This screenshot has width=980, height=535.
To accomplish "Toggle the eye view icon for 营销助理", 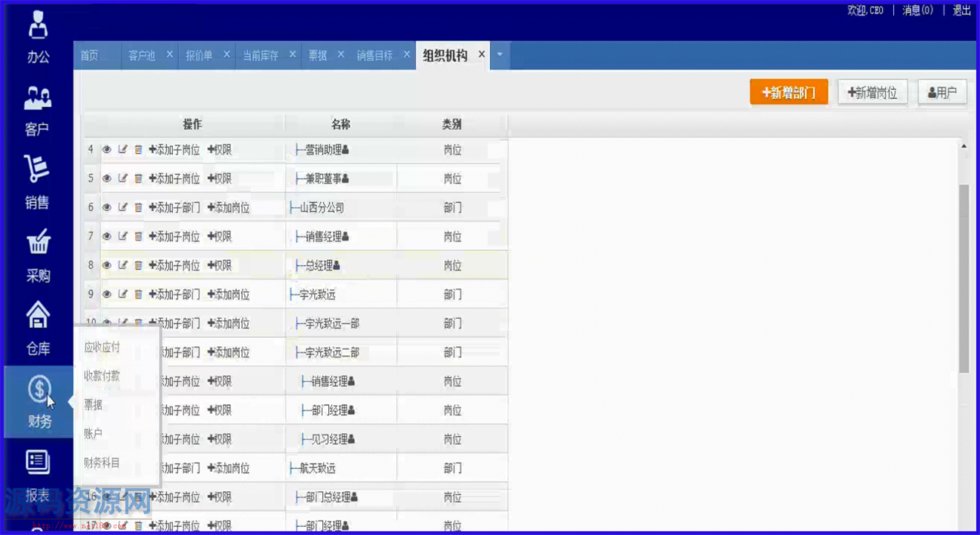I will (x=107, y=150).
